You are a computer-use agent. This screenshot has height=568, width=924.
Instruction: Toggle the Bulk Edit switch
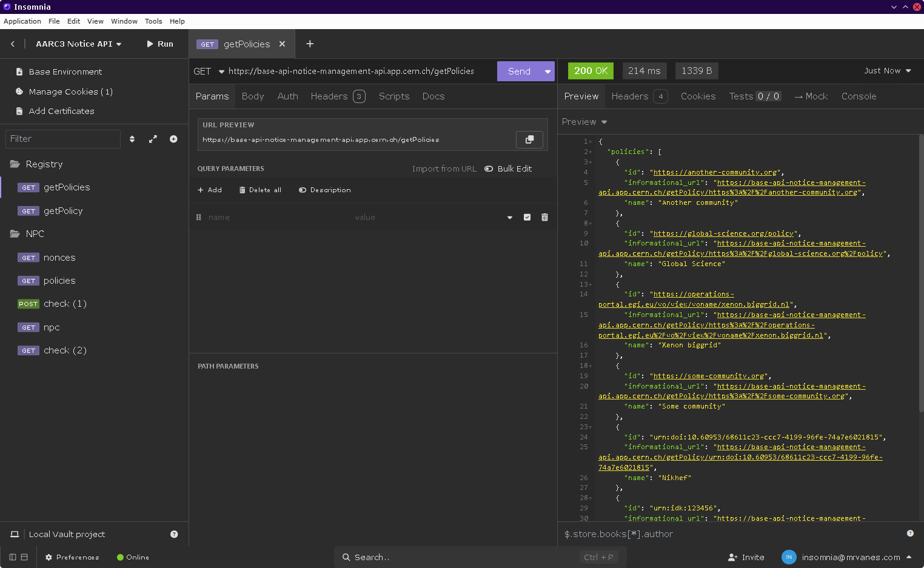click(x=489, y=169)
